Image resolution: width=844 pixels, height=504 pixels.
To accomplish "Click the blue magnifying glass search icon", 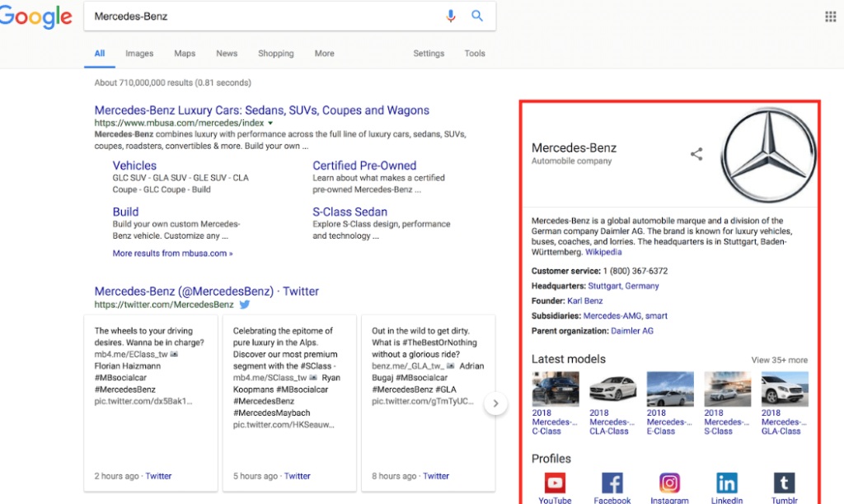I will [x=476, y=16].
